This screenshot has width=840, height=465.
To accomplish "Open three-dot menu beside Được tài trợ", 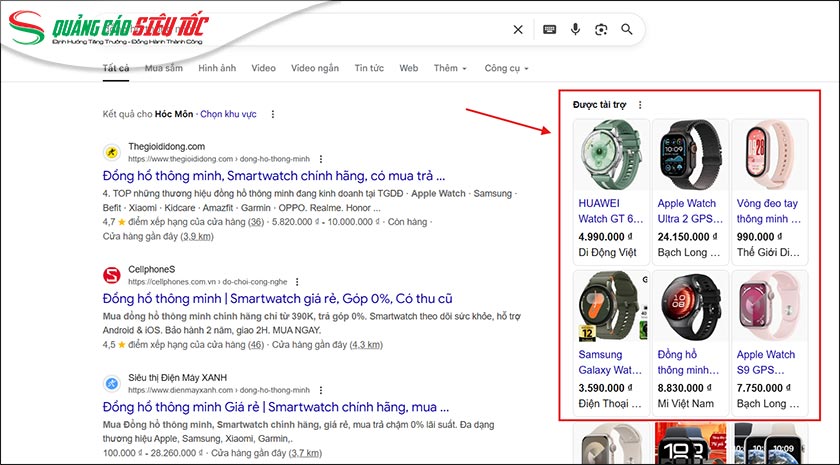I will 640,105.
